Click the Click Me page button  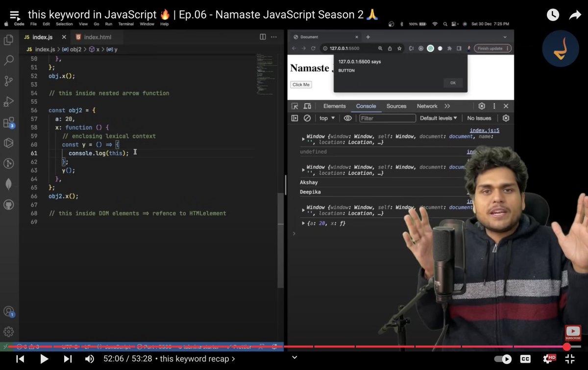coord(301,85)
